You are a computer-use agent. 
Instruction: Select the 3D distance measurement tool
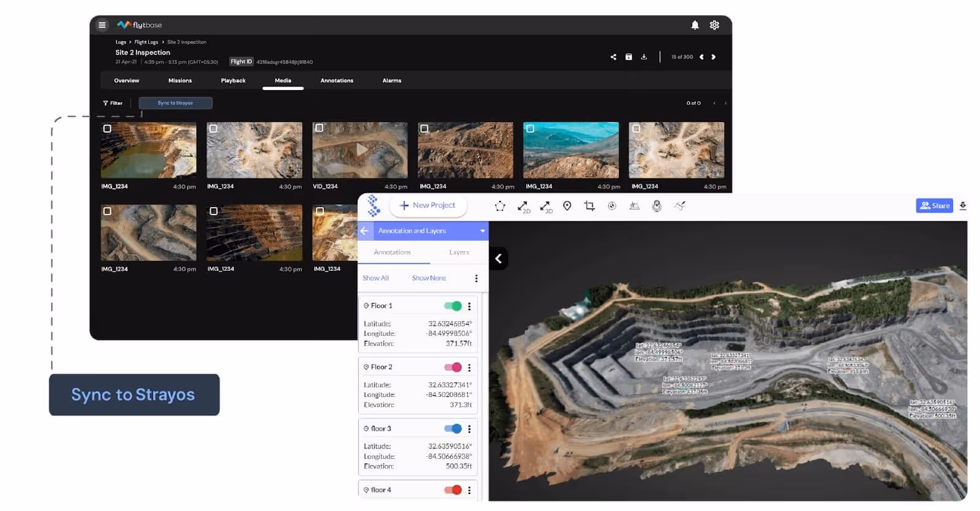coord(546,206)
